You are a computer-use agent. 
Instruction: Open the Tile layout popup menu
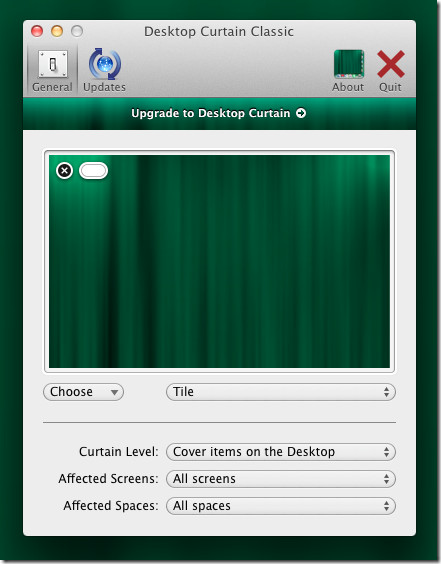point(281,392)
